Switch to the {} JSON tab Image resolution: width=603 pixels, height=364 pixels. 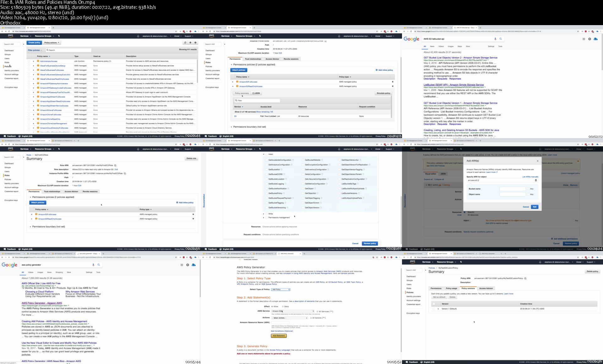pos(256,93)
